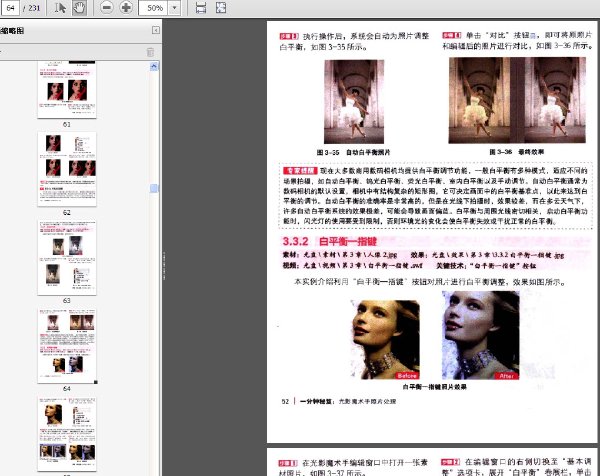Select the arrow Select tool
Image resolution: width=600 pixels, height=476 pixels.
60,8
